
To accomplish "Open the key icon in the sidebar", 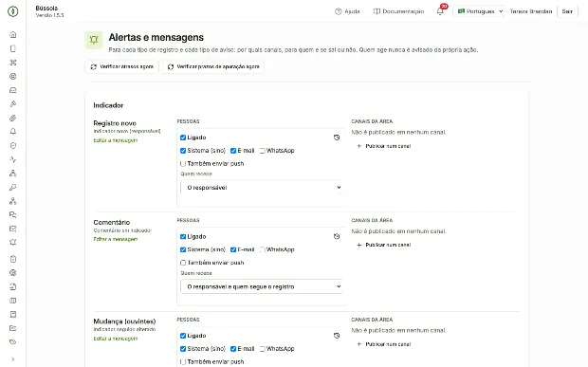I will (x=12, y=187).
